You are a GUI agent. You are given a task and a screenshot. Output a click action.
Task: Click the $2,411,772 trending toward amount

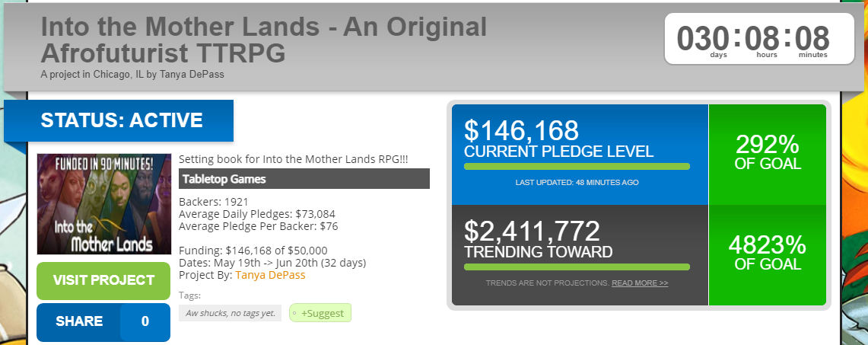[532, 232]
